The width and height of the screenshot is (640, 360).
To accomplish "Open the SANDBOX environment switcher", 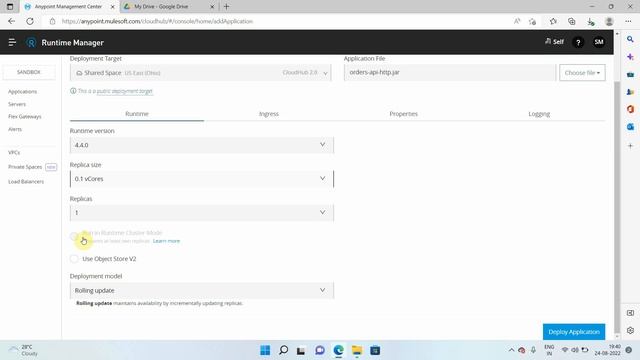I will 29,72.
